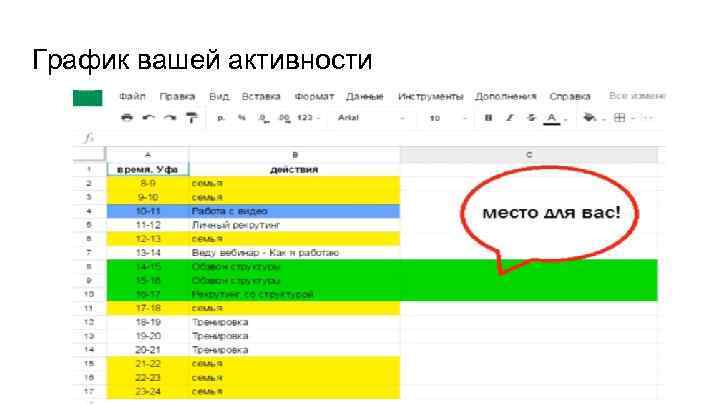Select the 'время, Уфа' header cell

tap(148, 169)
